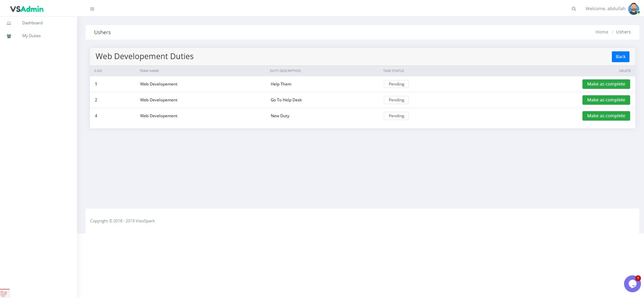Mark the Help Them duty as complete
The height and width of the screenshot is (298, 644).
[x=606, y=84]
